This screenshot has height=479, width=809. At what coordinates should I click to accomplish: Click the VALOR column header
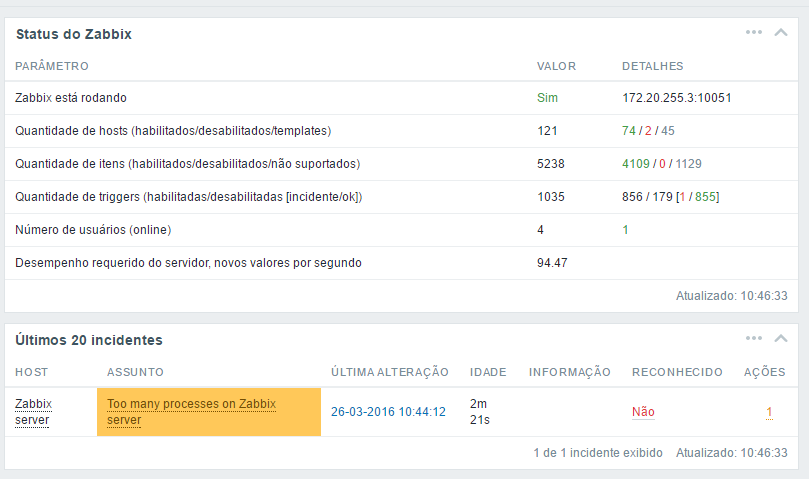556,66
